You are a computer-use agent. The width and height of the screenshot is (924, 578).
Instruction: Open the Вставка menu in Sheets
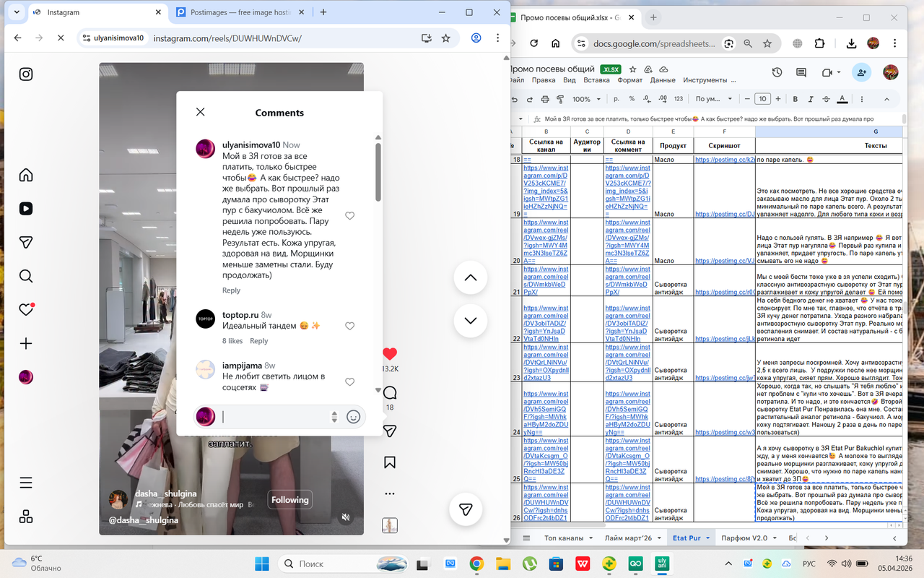point(596,80)
